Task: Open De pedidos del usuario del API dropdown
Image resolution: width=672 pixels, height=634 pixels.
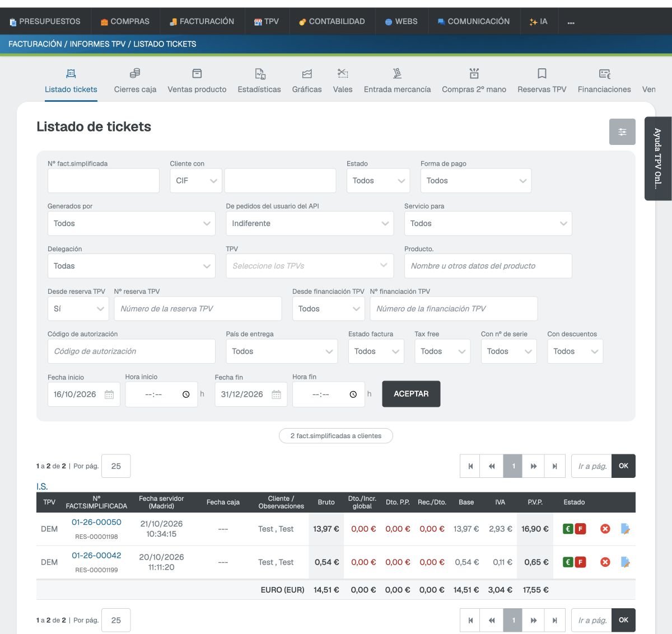Action: tap(310, 223)
